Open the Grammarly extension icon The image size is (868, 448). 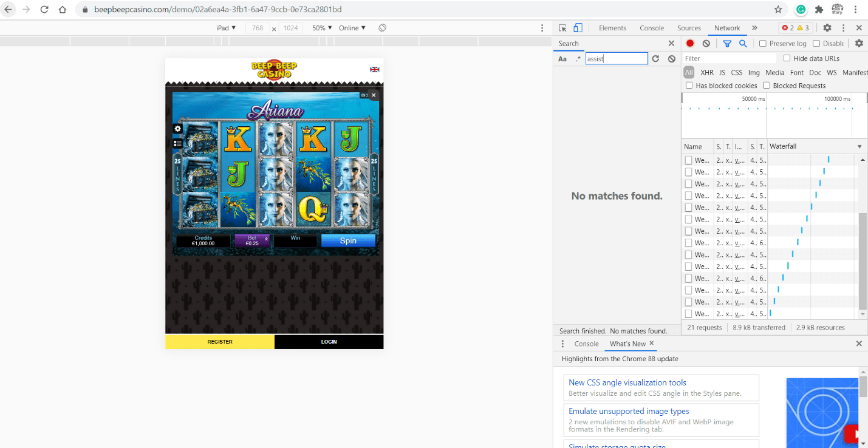(801, 10)
